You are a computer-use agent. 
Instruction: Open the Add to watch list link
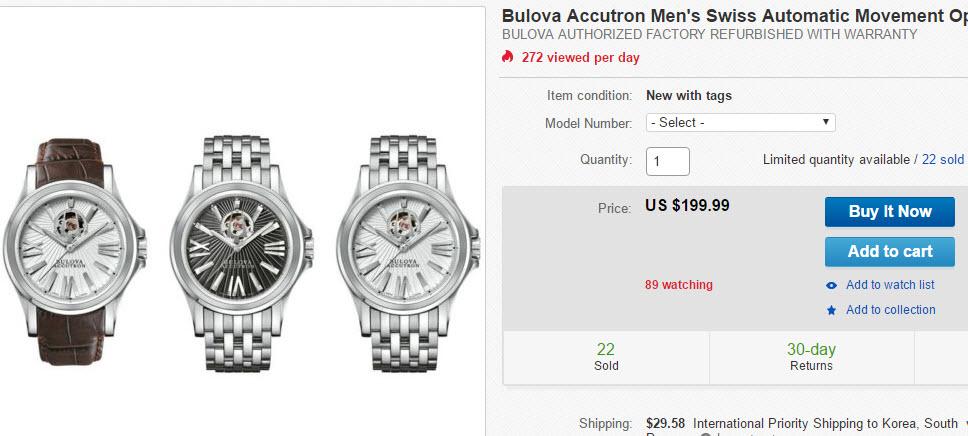(890, 285)
